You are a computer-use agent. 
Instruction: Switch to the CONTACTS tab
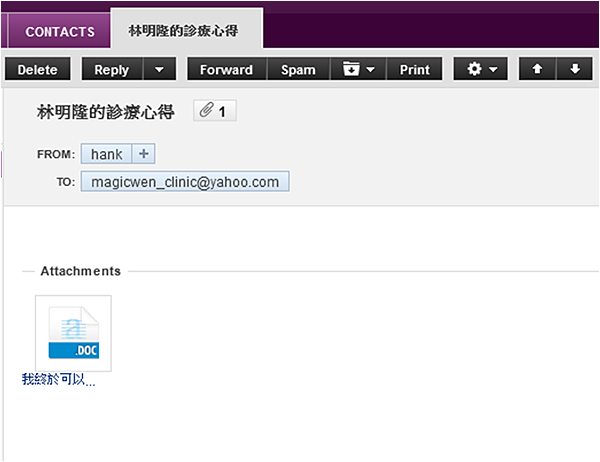pos(60,31)
